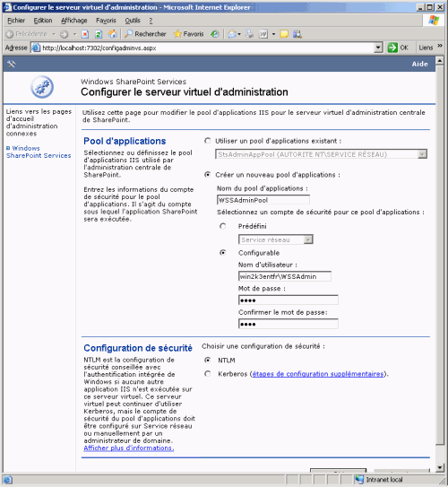Click the Print toolbar icon
Viewport: 448px width, 487px height.
(249, 34)
